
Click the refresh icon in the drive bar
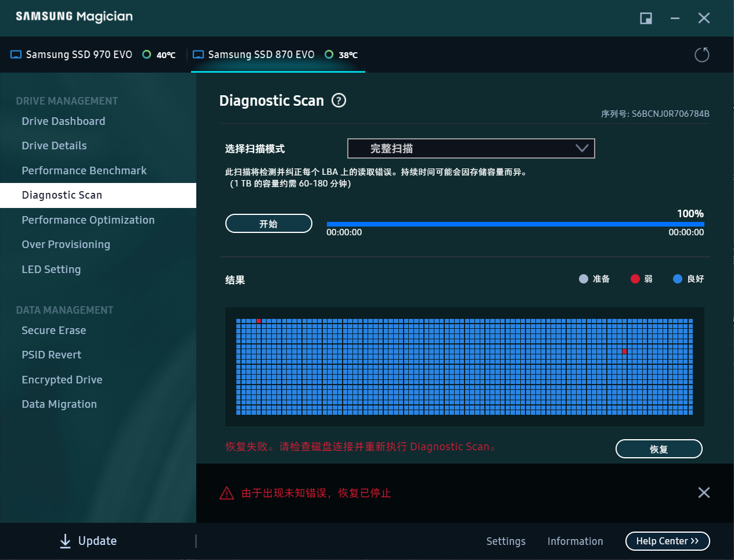[x=702, y=55]
